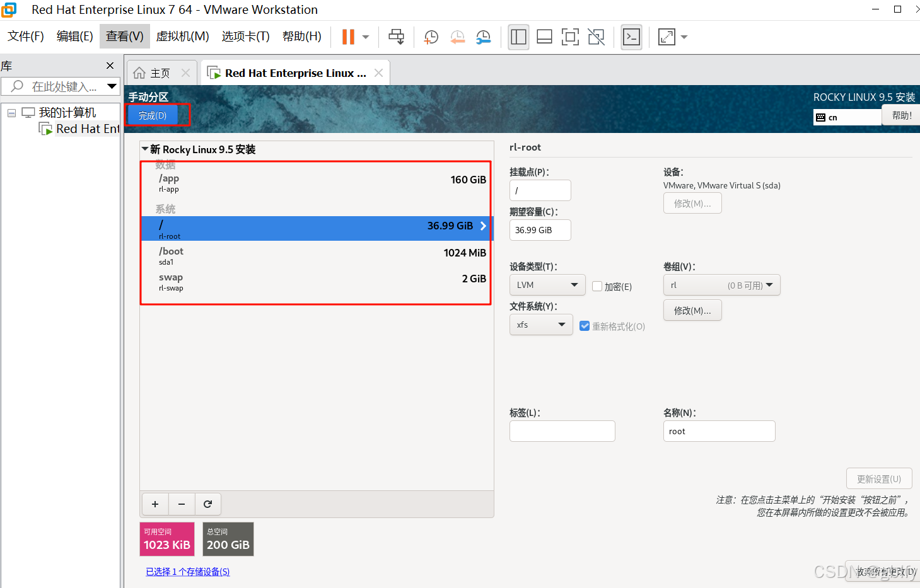This screenshot has width=920, height=588.
Task: Open the 帮助(H) menu
Action: click(302, 37)
